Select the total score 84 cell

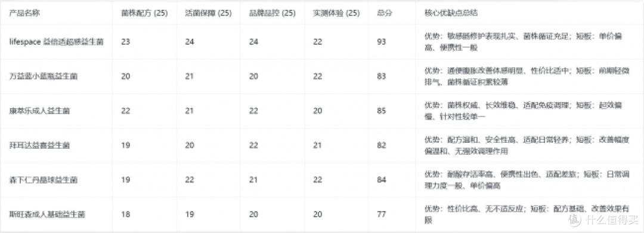382,180
